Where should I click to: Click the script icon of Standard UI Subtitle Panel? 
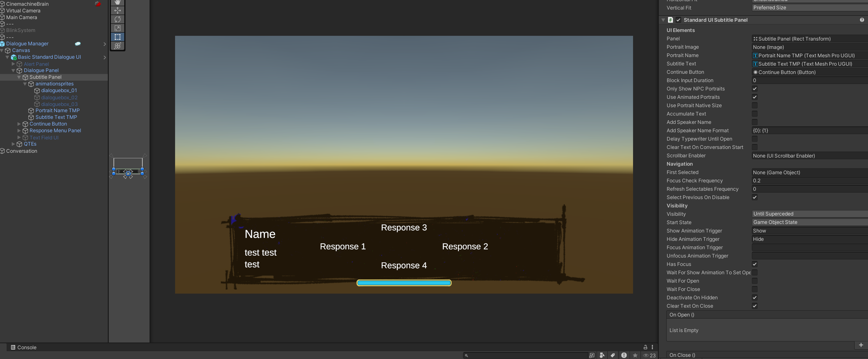[x=670, y=20]
